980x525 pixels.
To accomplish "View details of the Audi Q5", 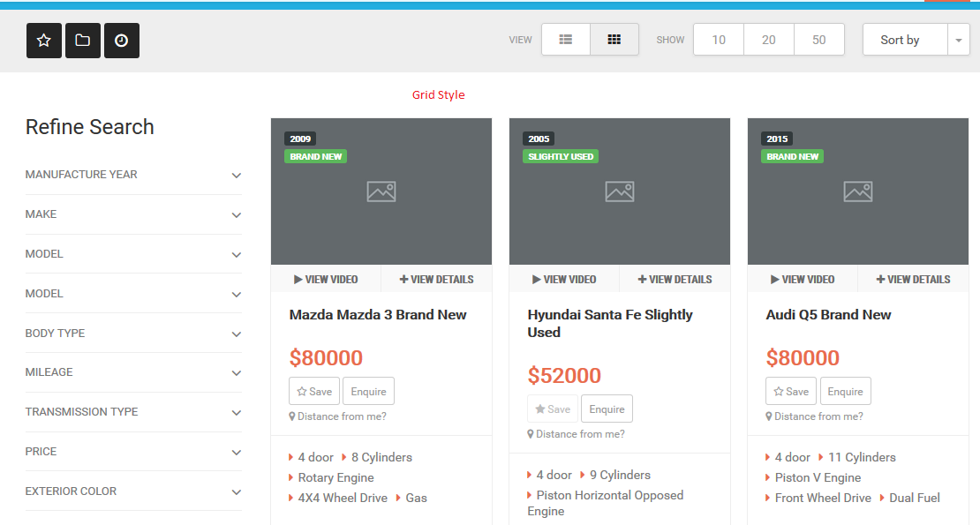I will tap(913, 279).
